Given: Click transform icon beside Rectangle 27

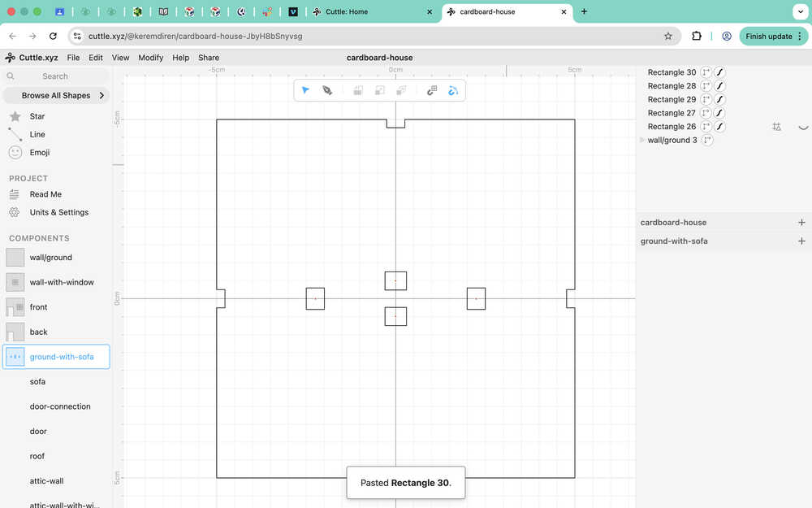Looking at the screenshot, I should [706, 112].
